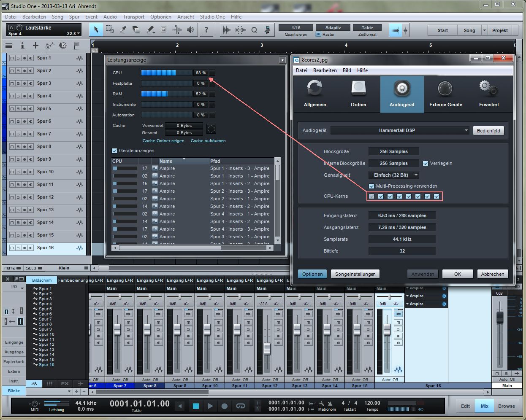Open the Ansicht menu
526x420 pixels.
pos(186,17)
